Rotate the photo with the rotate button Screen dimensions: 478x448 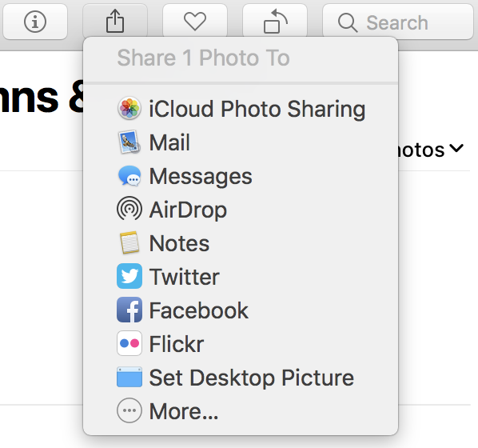coord(275,22)
